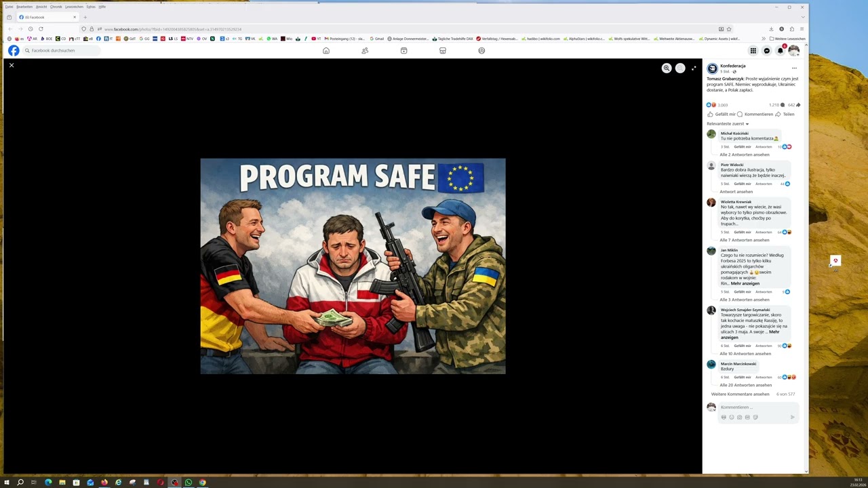This screenshot has width=868, height=488.
Task: Open Gmail bookmark in bookmarks bar
Action: click(377, 39)
